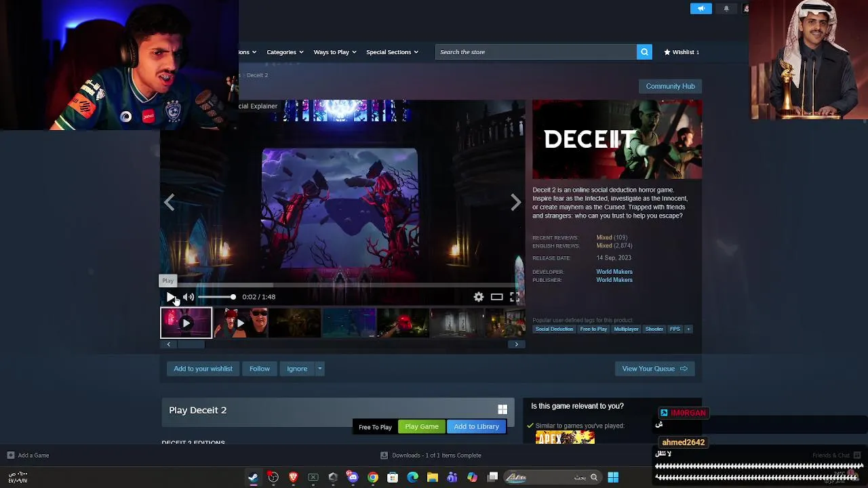Open the recent reviews Mixed (109) summary
The image size is (868, 488).
612,238
